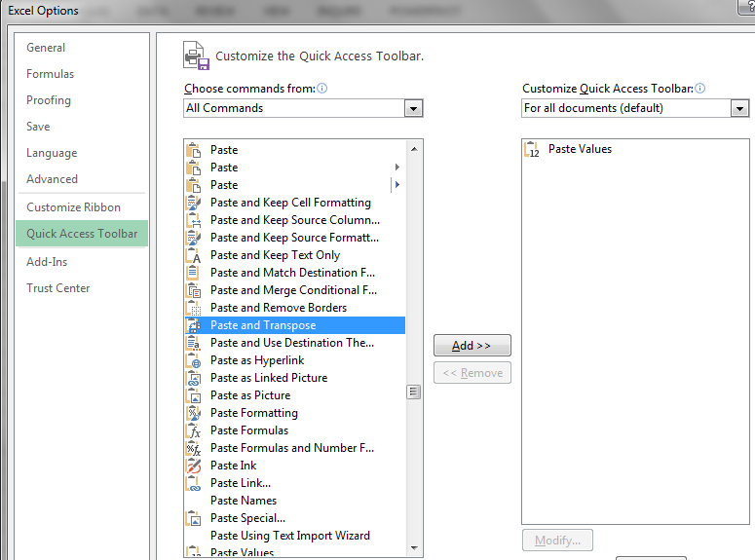755x560 pixels.
Task: Click the Paste Formulas and Number Formatting icon
Action: (194, 448)
